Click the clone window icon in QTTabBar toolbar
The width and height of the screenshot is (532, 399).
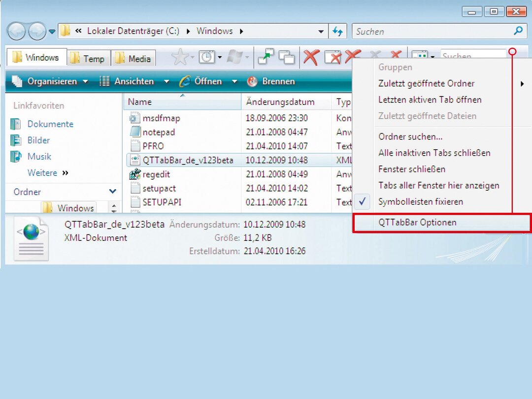click(287, 58)
